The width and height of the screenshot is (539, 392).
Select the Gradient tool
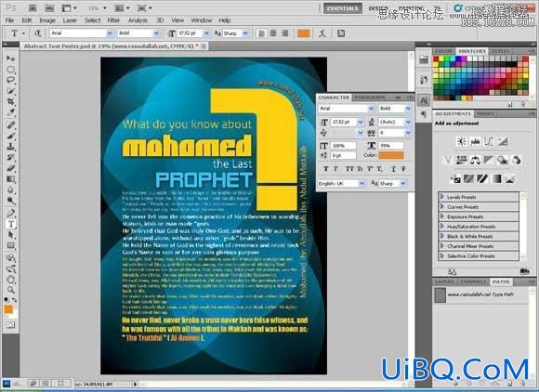[10, 179]
